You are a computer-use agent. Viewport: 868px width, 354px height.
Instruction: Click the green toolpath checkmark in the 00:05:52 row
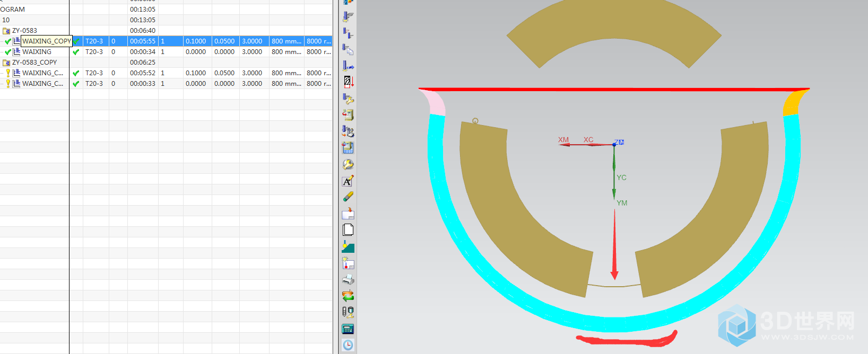[76, 73]
